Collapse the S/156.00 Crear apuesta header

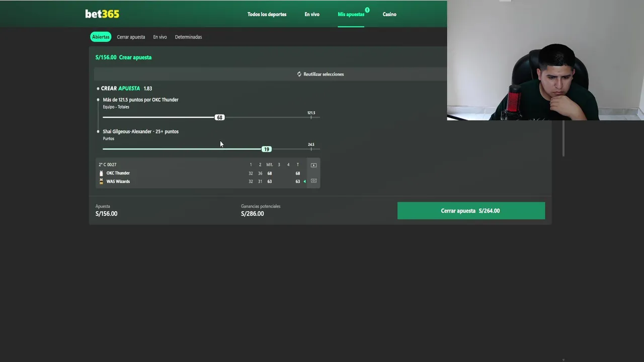tap(123, 57)
